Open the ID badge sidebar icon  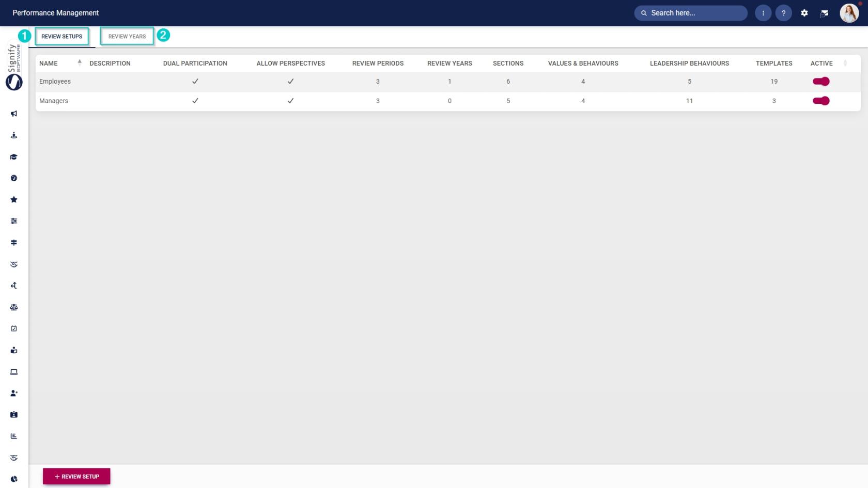coord(14,415)
